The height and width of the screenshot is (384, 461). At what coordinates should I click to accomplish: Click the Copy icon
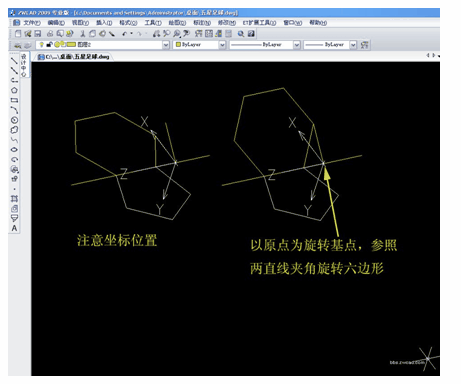93,33
